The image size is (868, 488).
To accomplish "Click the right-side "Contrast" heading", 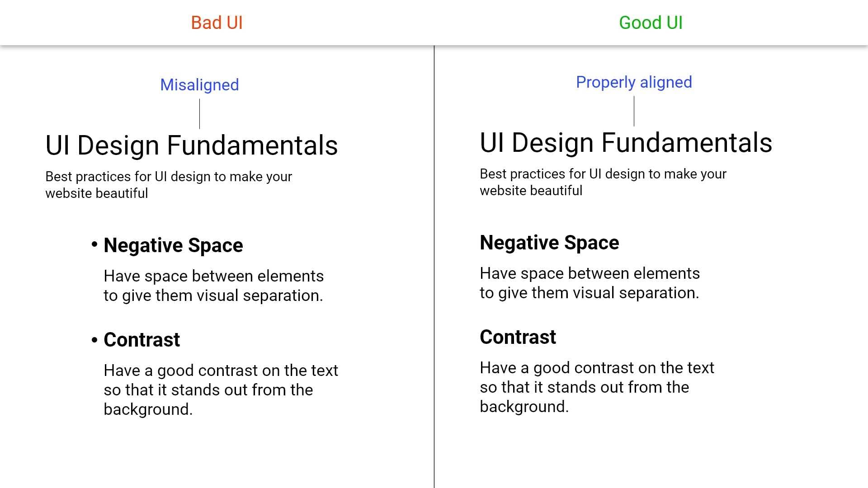I will click(x=518, y=337).
